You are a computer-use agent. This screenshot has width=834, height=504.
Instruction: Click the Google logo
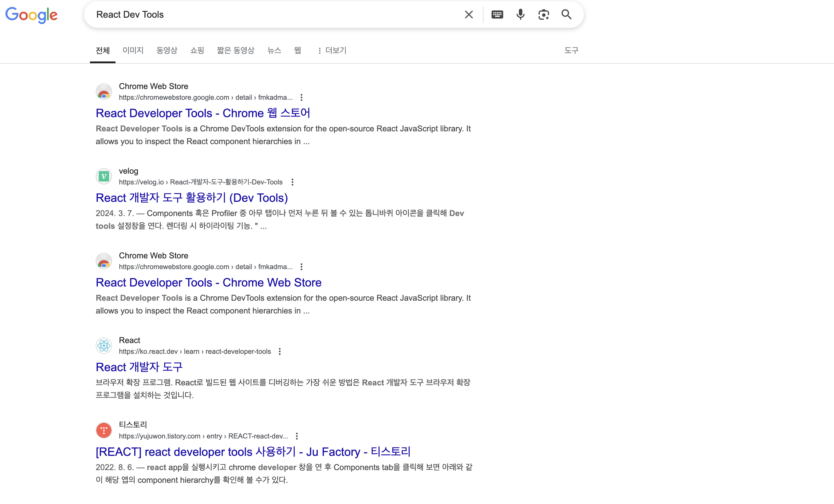[31, 15]
